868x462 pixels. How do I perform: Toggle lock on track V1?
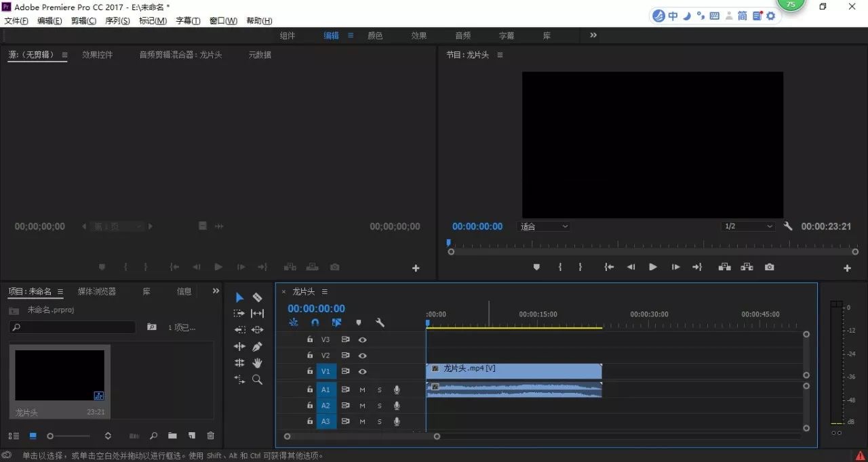point(310,371)
